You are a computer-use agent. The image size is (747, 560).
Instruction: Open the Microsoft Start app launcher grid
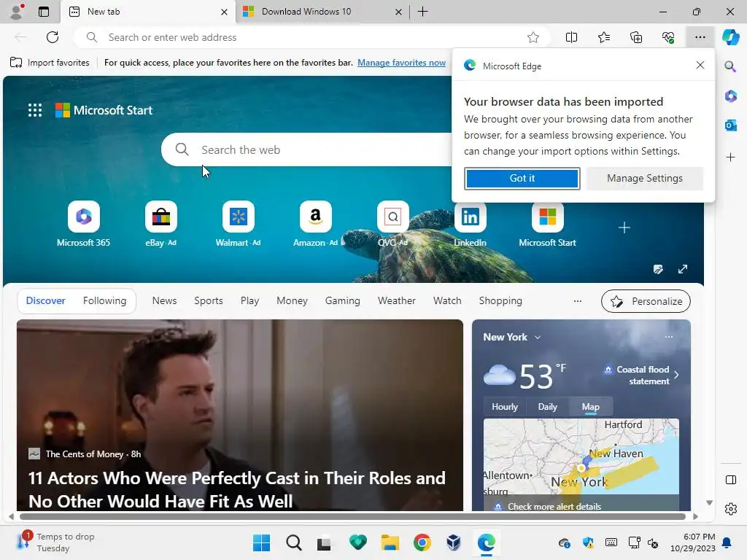click(35, 110)
